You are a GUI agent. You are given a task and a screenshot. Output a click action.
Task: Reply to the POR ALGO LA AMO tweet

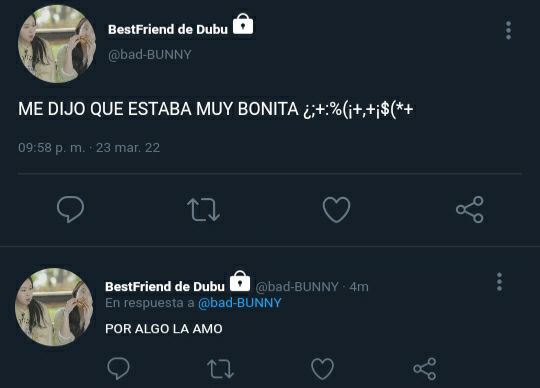tap(118, 368)
